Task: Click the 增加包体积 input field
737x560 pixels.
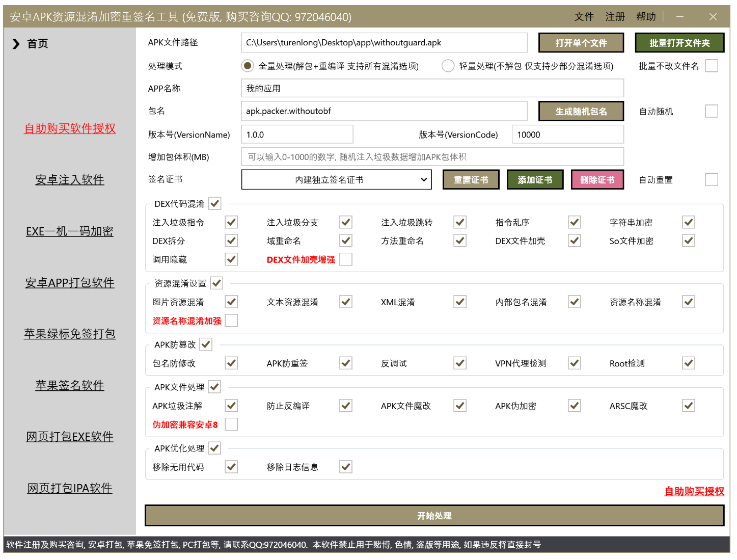Action: tap(432, 156)
